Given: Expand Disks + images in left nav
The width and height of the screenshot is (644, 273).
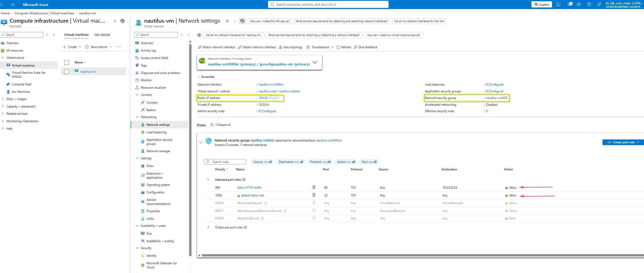Looking at the screenshot, I should coord(3,99).
